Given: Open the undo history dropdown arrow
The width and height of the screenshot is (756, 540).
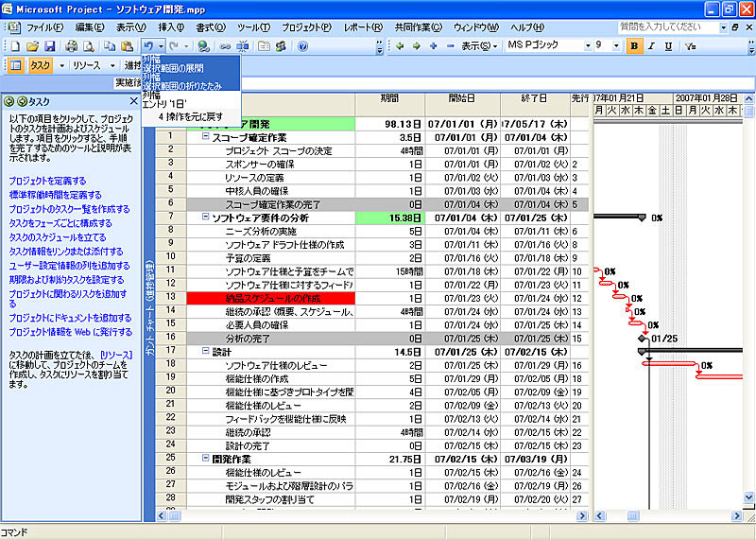Looking at the screenshot, I should (161, 46).
